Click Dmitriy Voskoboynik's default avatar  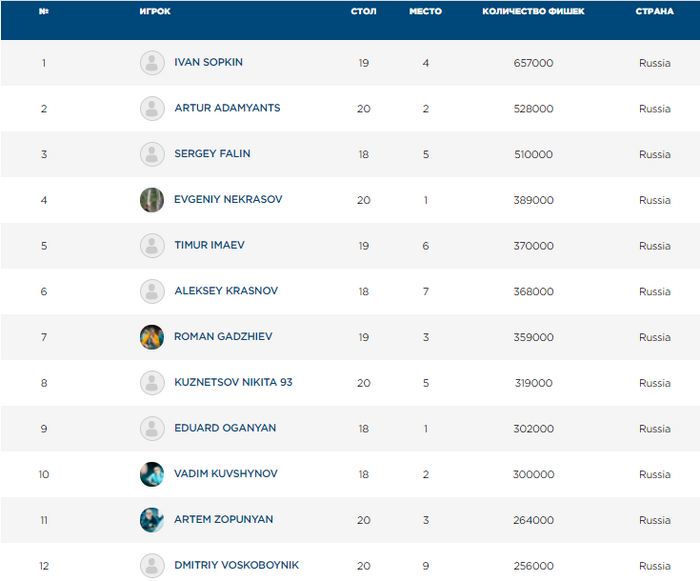point(152,565)
